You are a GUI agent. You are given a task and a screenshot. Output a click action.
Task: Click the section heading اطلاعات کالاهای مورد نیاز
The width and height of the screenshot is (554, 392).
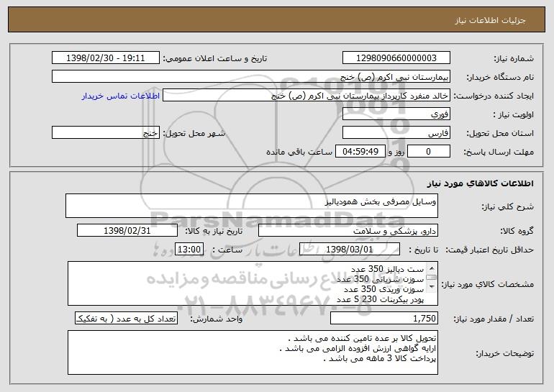tap(480, 183)
